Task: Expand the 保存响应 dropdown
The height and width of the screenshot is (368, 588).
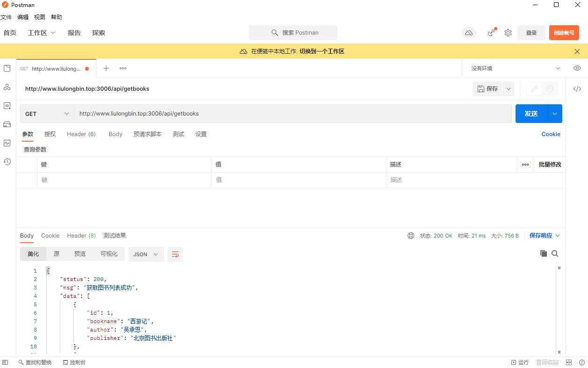Action: (x=545, y=236)
